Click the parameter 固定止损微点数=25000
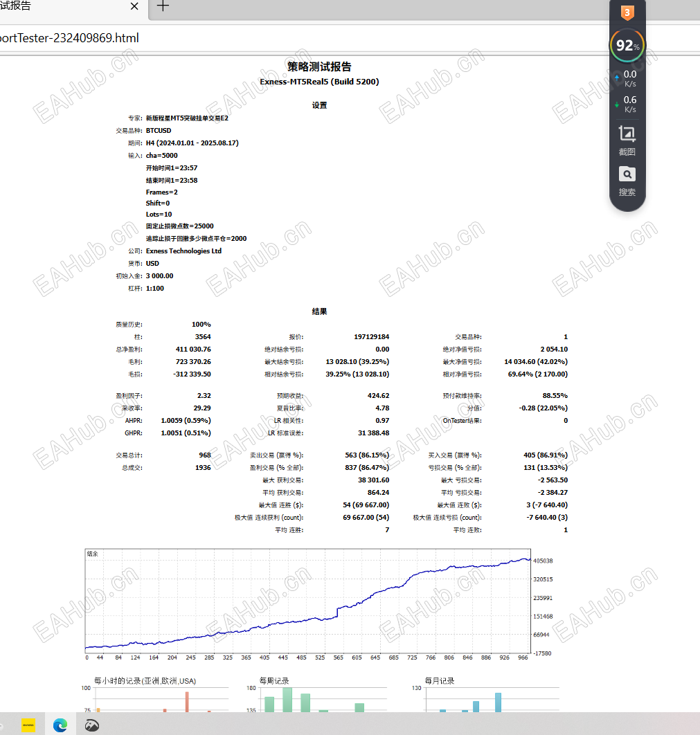 179,226
